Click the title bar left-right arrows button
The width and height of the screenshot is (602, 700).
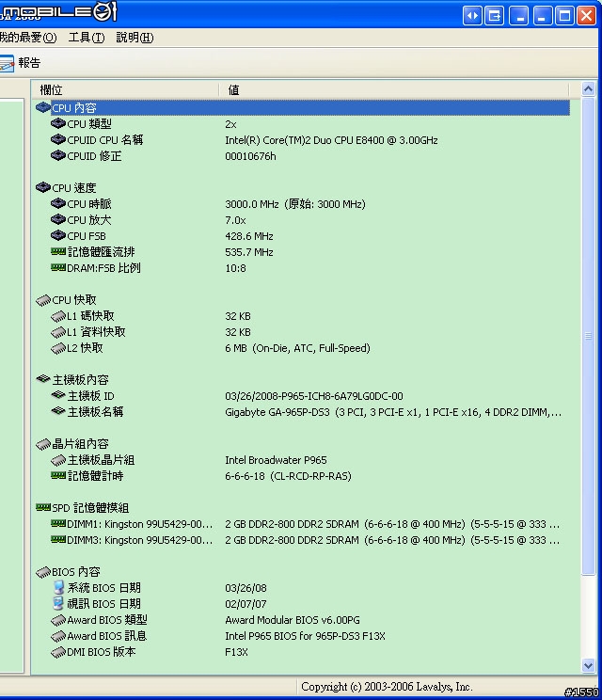472,16
